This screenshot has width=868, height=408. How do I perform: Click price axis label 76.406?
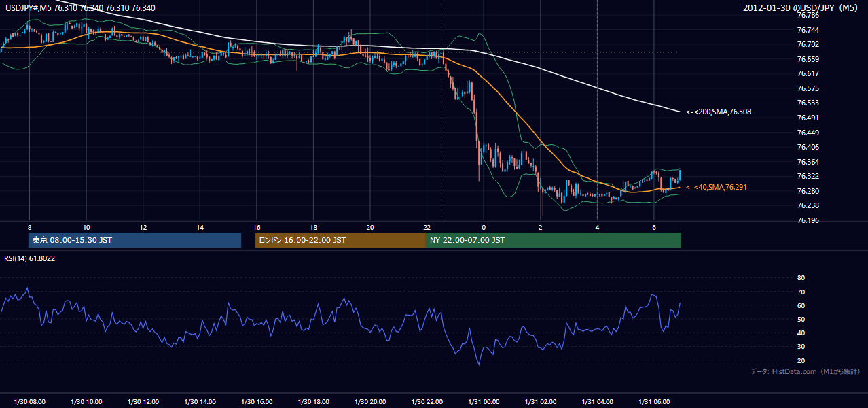pos(807,147)
